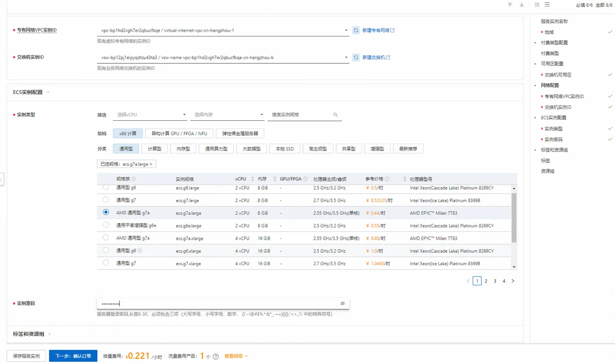Refresh the VPC instance ID list
Screen dimensions: 615x364
pyautogui.click(x=356, y=31)
